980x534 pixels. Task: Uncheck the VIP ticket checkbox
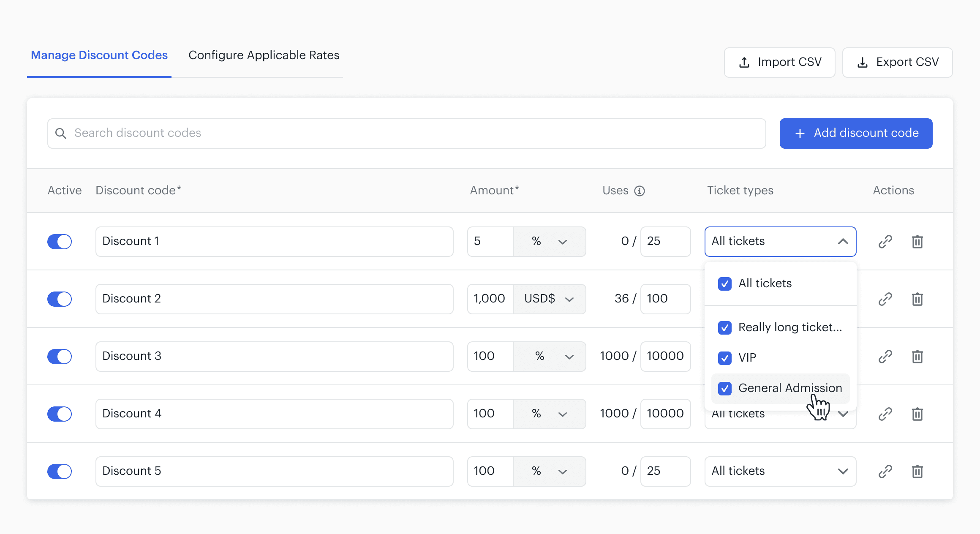click(725, 358)
